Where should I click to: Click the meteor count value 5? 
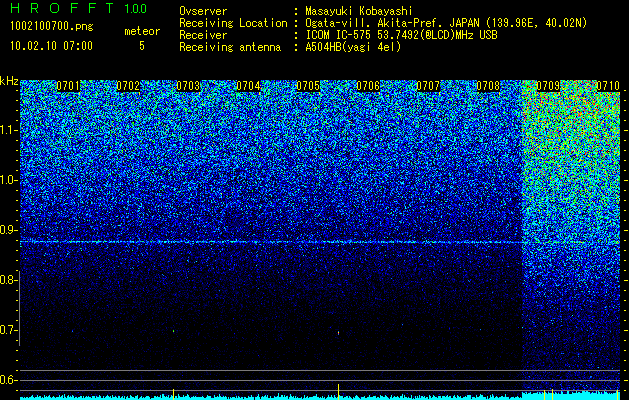pos(142,46)
